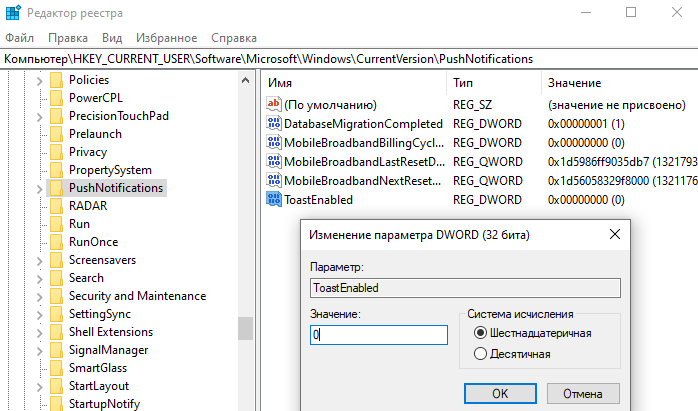Select the MobileBroadbandNextReset... QWORD icon
Screen dimensions: 698x411
[x=274, y=180]
